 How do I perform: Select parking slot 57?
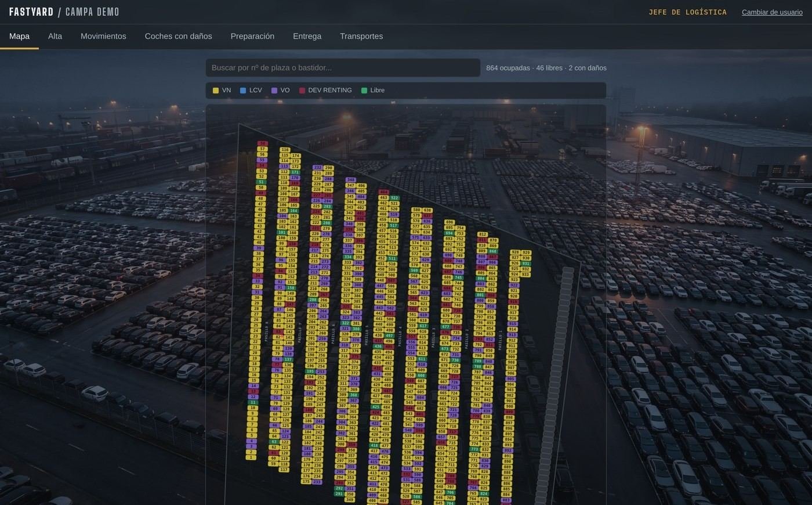tap(262, 149)
